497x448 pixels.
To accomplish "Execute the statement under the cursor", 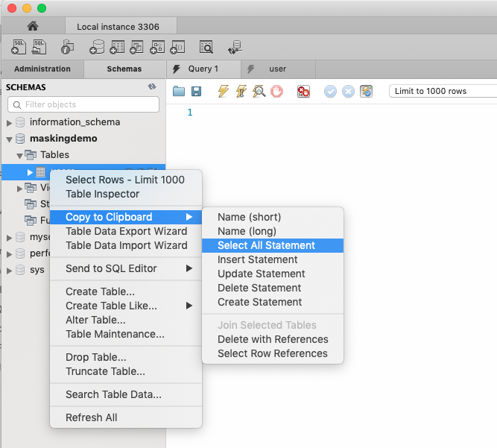I will coord(241,91).
